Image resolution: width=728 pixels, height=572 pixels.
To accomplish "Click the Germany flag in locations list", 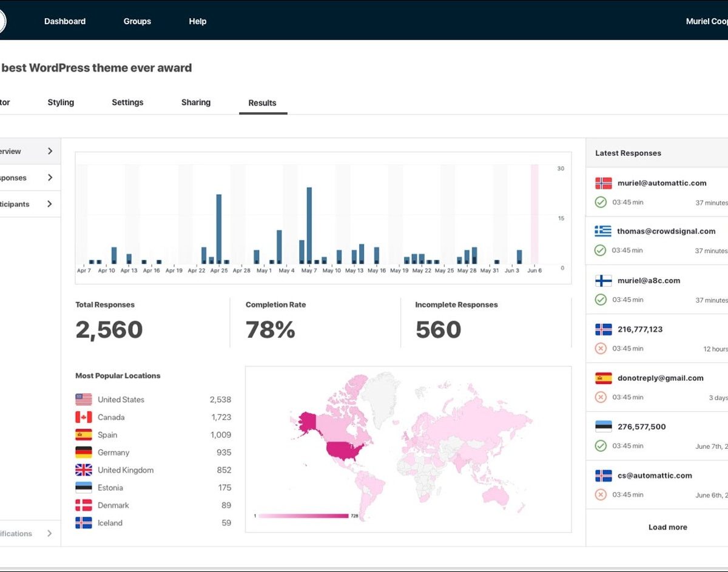I will click(83, 452).
